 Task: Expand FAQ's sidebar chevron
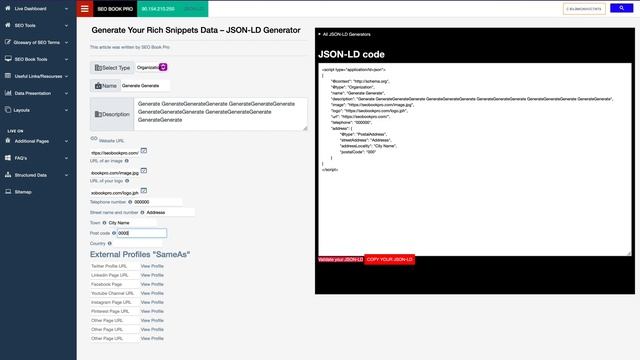click(x=66, y=158)
